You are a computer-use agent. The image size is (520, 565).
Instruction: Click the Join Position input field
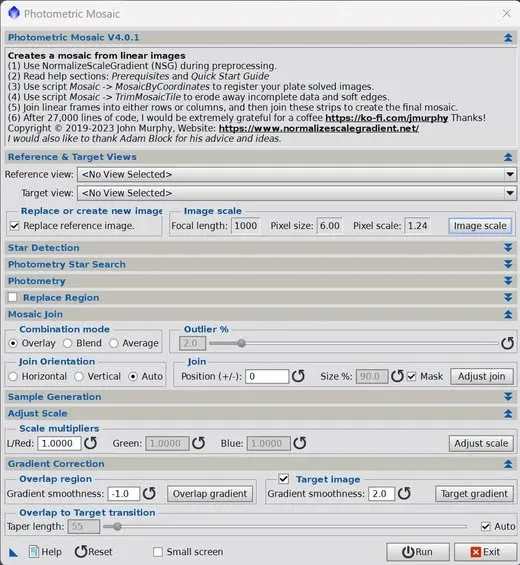[267, 377]
